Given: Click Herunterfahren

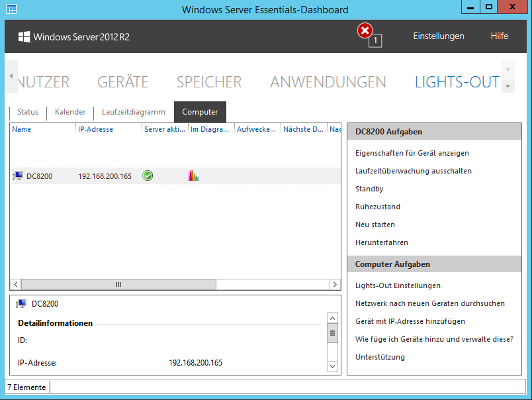Looking at the screenshot, I should point(382,242).
